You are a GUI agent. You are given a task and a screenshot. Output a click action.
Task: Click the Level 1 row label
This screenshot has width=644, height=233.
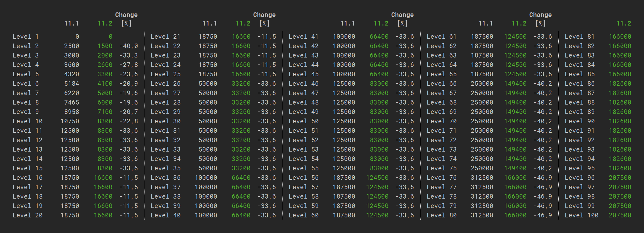[x=26, y=37]
